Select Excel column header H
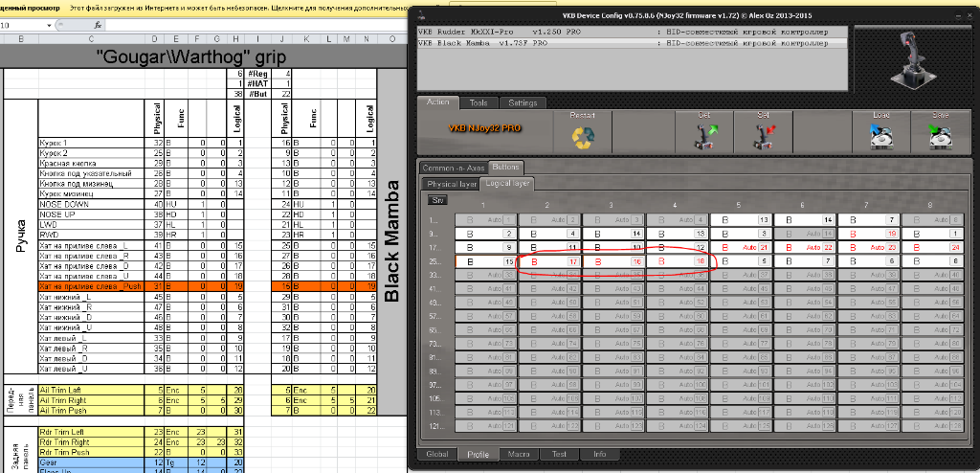The width and height of the screenshot is (980, 473). coord(235,39)
